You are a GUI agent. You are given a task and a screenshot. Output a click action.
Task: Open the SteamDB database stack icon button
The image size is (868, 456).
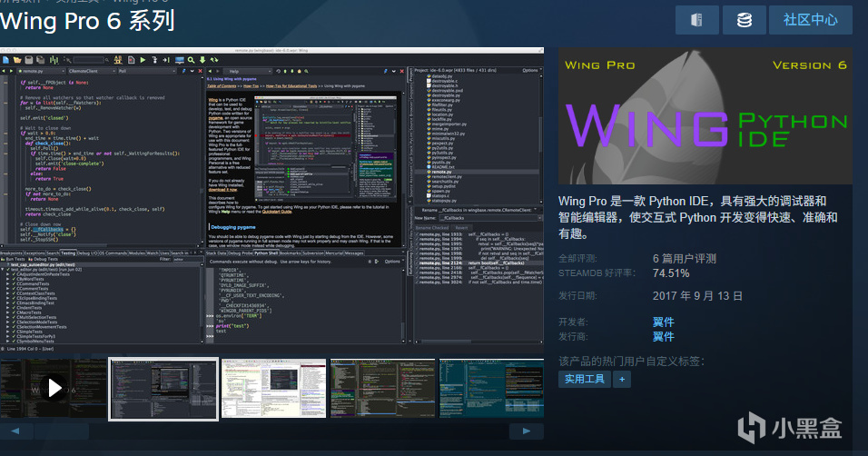click(x=744, y=20)
